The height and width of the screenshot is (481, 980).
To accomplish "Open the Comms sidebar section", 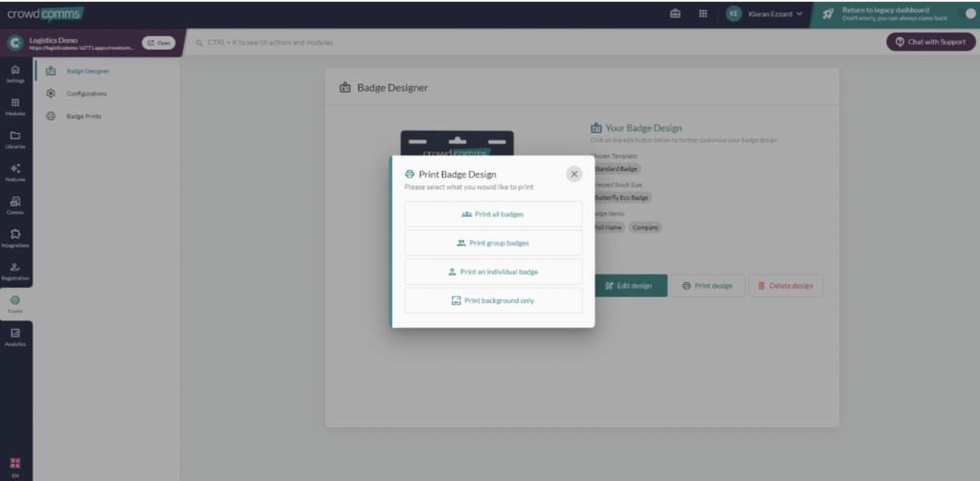I will pos(15,206).
